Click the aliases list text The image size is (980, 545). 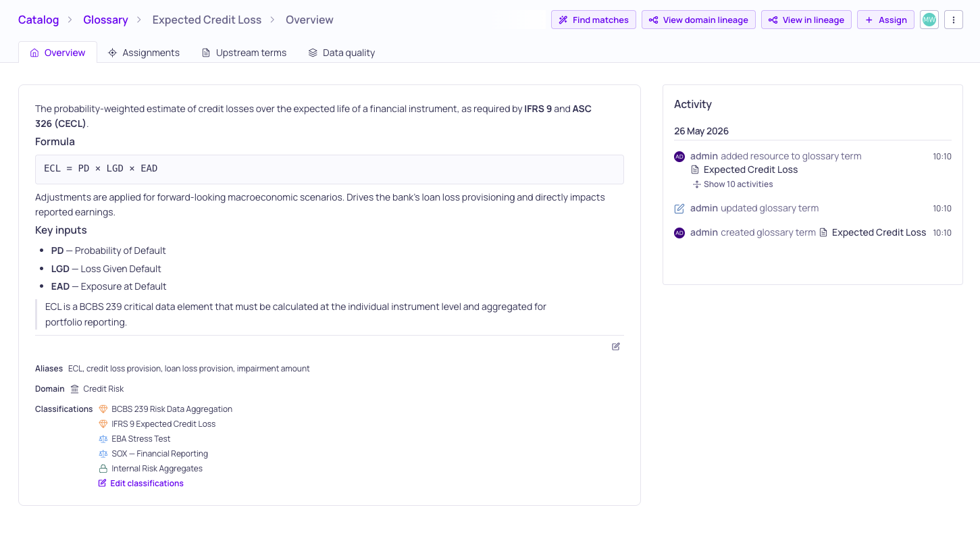pyautogui.click(x=189, y=369)
